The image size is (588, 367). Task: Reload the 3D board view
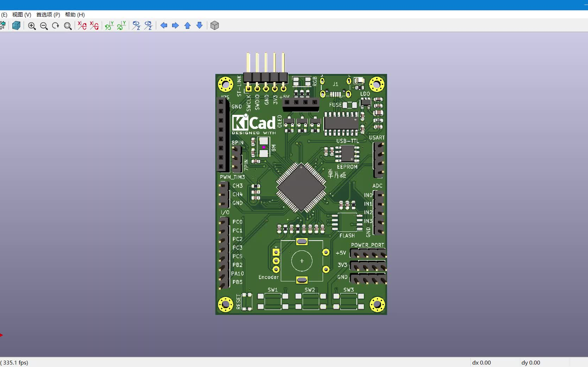pyautogui.click(x=16, y=26)
